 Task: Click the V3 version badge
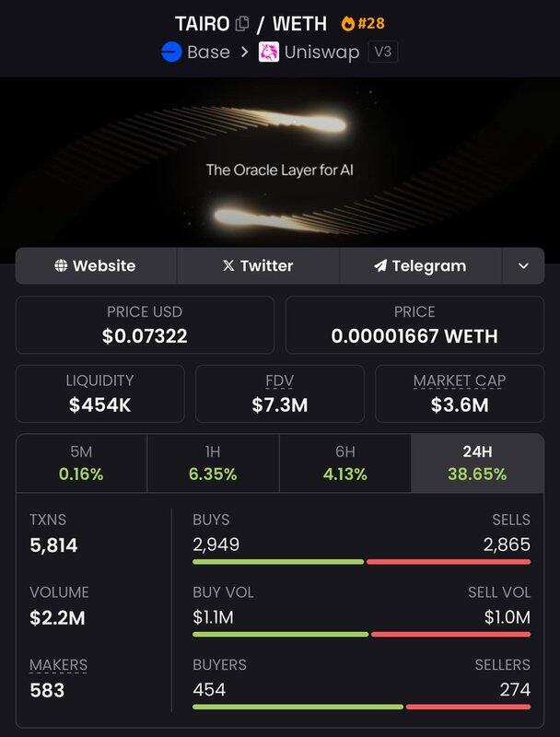pos(382,52)
